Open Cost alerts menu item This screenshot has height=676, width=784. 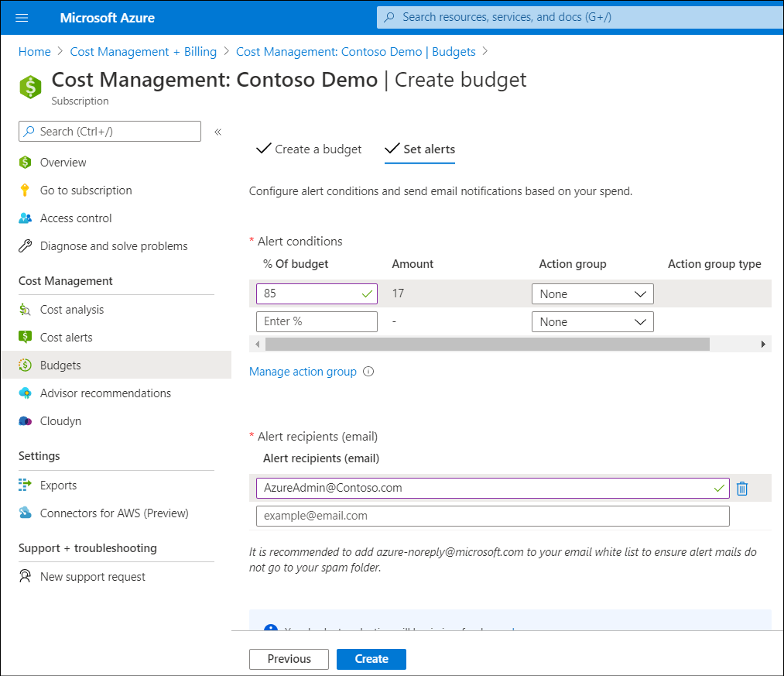click(66, 338)
